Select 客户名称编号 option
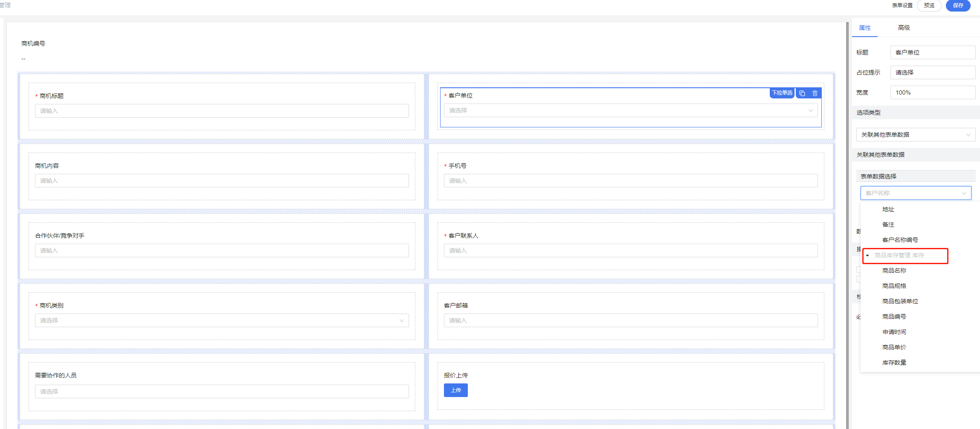The width and height of the screenshot is (980, 429). (900, 240)
